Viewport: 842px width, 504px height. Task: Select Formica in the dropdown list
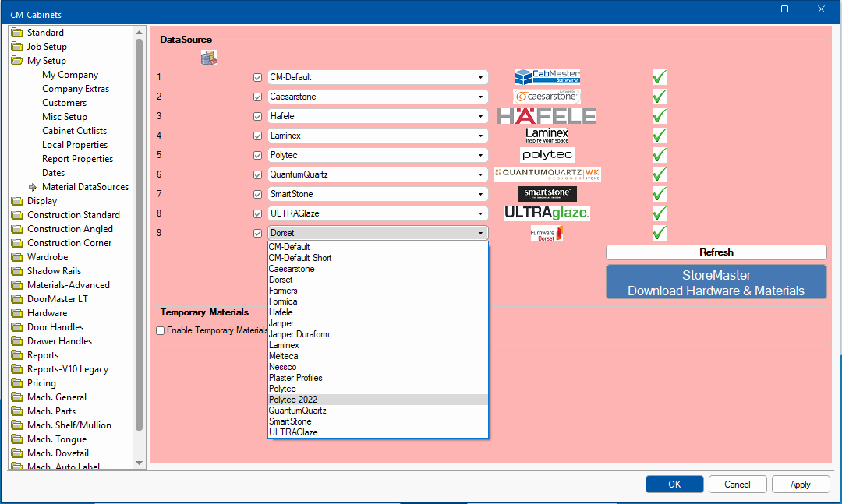(x=378, y=301)
